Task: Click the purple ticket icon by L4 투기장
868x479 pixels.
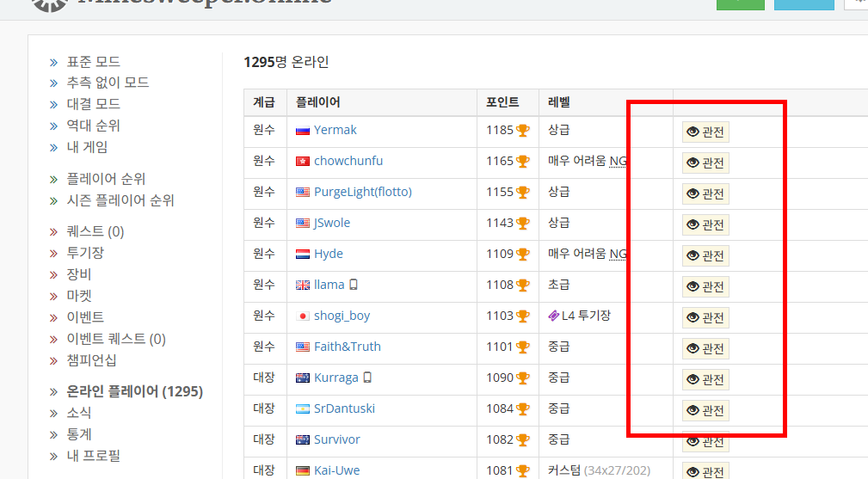Action: [x=553, y=316]
